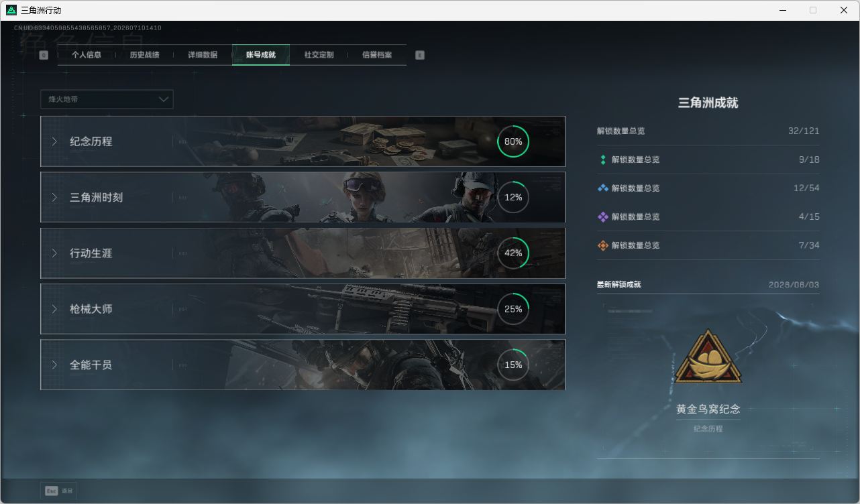Click the green diamond achievement tier icon

(x=602, y=160)
